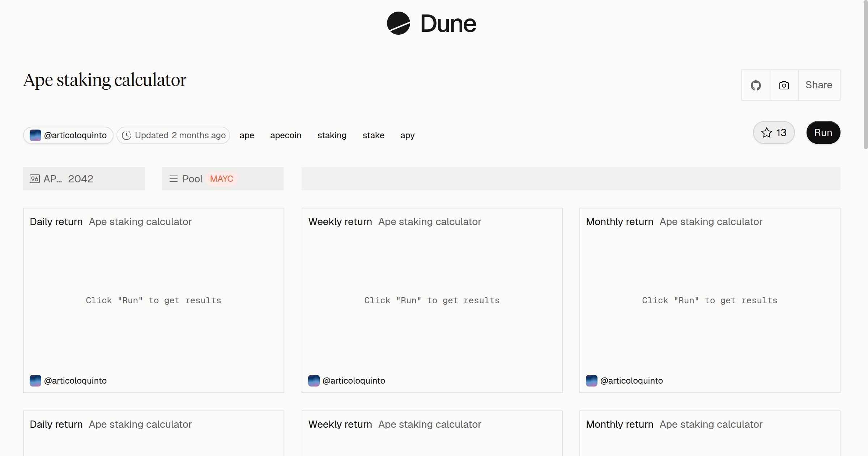The width and height of the screenshot is (868, 456).
Task: Select the apecoin tag
Action: coord(286,135)
